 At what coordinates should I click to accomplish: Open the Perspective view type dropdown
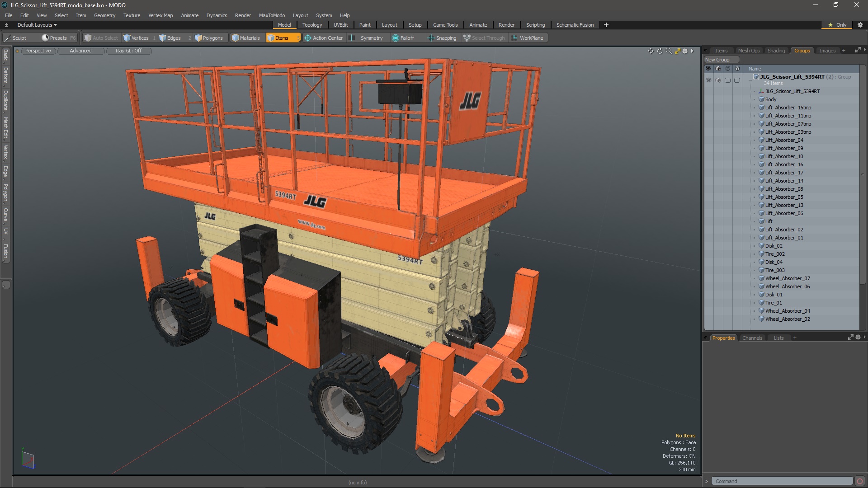click(x=38, y=51)
